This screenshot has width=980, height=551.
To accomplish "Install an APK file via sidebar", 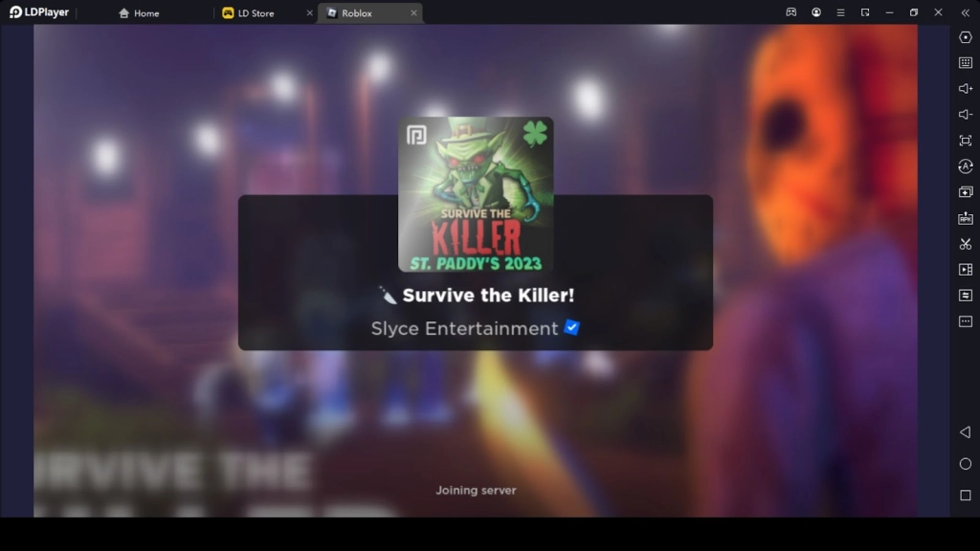I will point(965,218).
